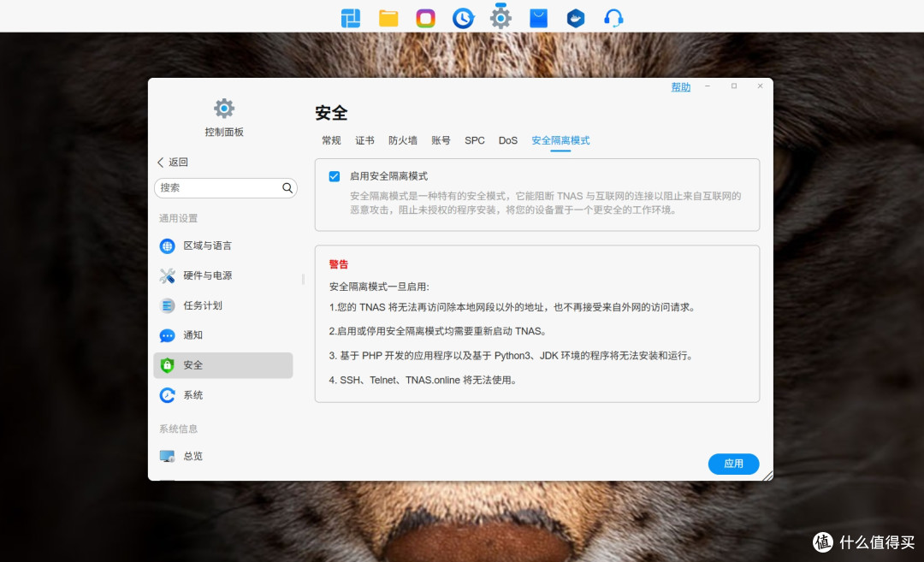Click the 通用设置 section heading

tap(179, 219)
